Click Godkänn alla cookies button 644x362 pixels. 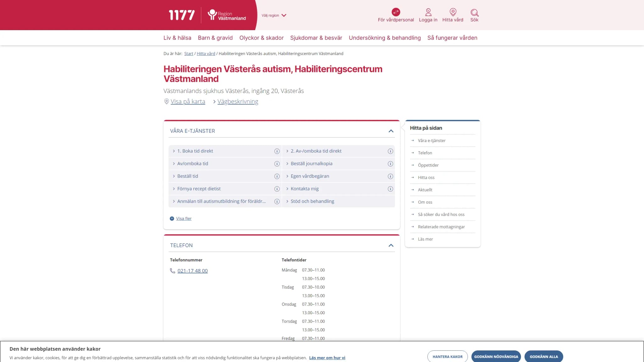[544, 357]
